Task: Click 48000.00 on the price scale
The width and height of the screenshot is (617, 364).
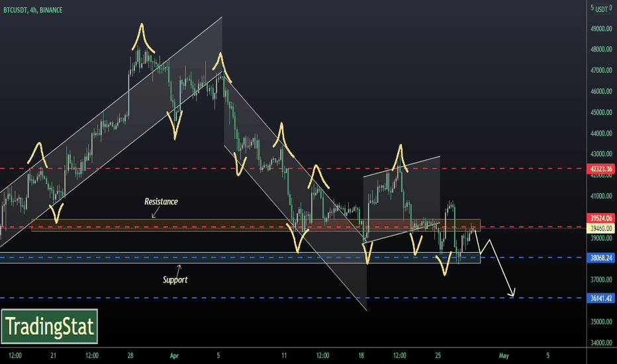Action: (601, 49)
